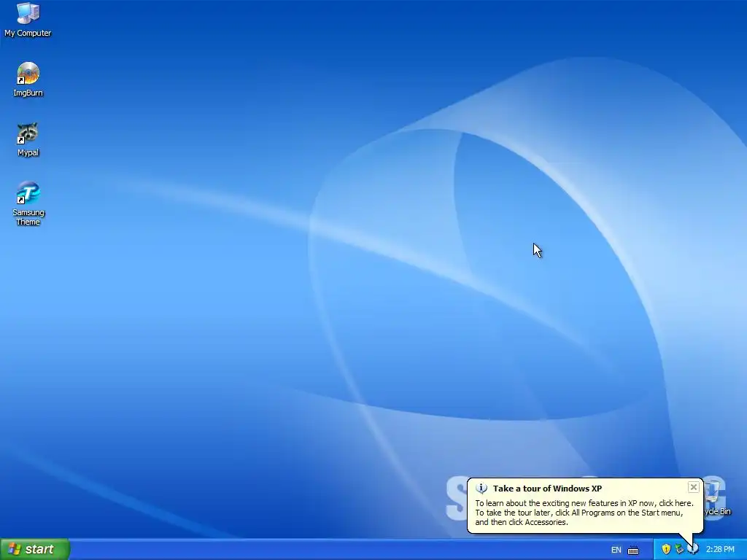The width and height of the screenshot is (747, 560).
Task: Open the Start menu
Action: pos(35,549)
